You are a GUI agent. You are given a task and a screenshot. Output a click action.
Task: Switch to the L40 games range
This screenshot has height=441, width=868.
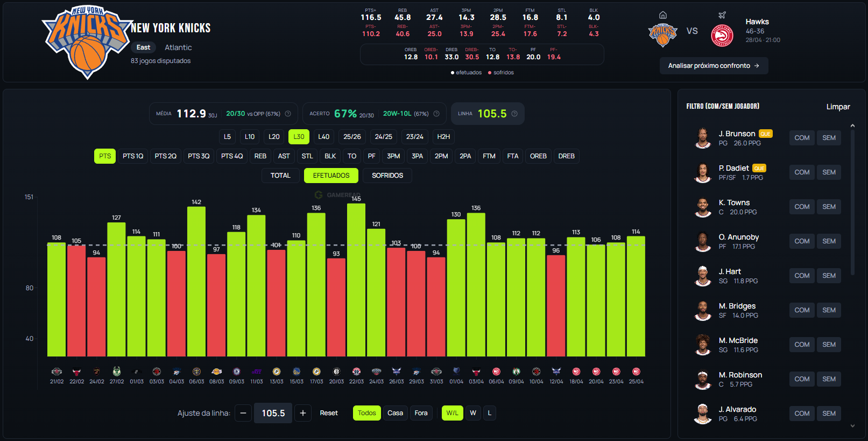point(323,137)
